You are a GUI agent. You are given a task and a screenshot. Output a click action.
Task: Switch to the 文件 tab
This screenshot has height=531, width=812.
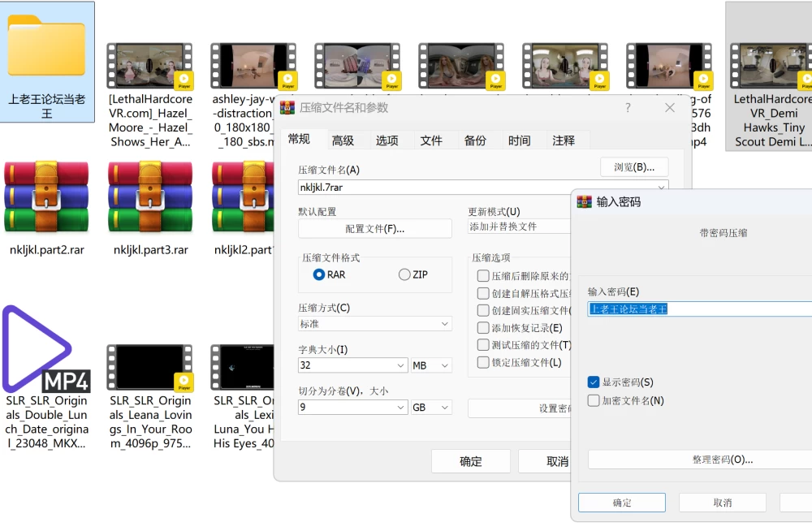(x=431, y=140)
